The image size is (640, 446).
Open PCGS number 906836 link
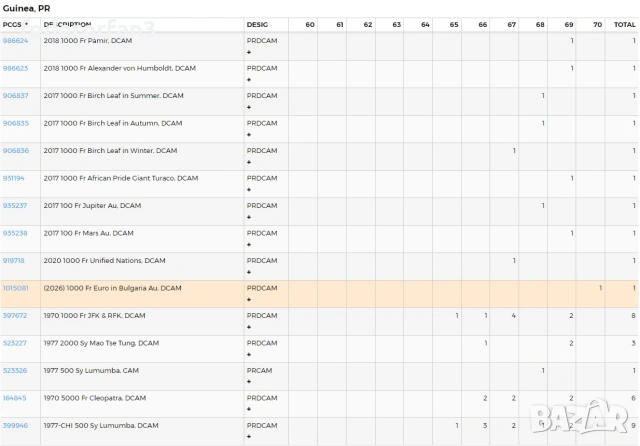tap(16, 151)
